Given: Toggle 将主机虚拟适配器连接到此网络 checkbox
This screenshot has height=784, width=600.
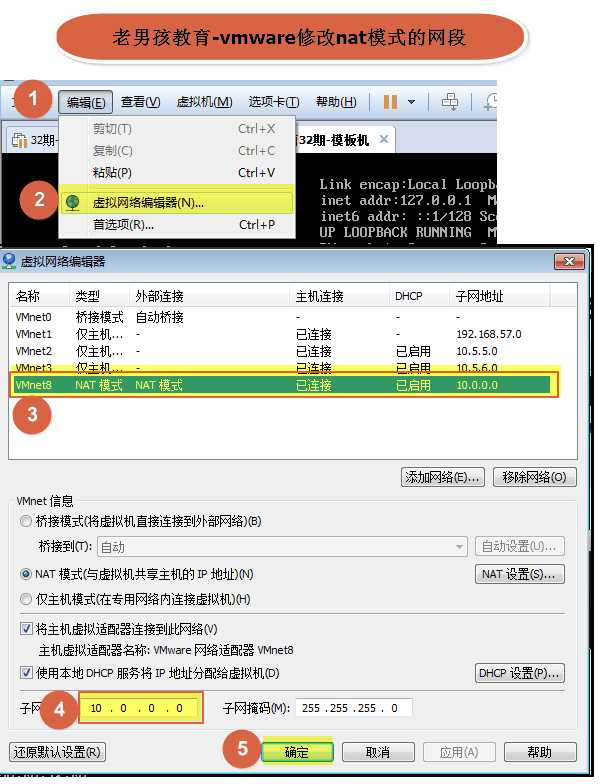Looking at the screenshot, I should tap(26, 628).
